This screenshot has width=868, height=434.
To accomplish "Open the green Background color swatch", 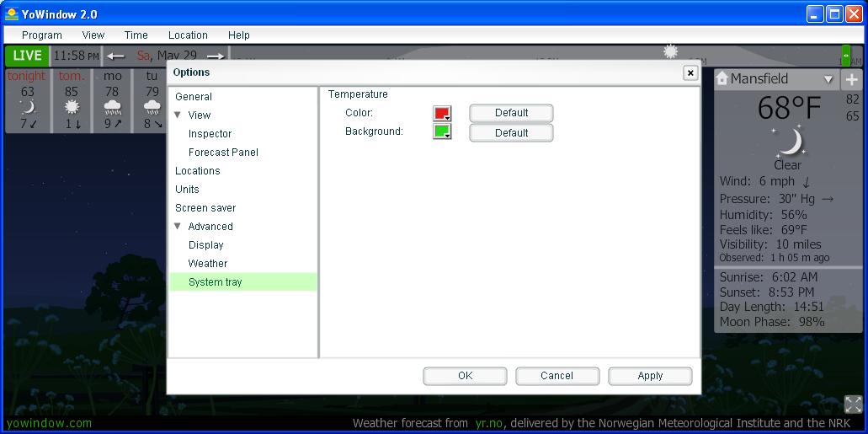I will click(442, 132).
